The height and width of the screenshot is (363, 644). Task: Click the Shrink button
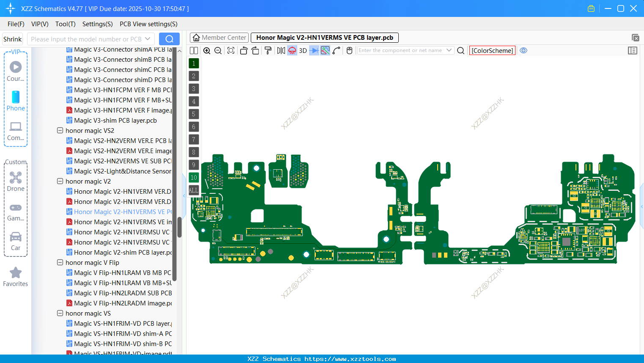click(13, 39)
